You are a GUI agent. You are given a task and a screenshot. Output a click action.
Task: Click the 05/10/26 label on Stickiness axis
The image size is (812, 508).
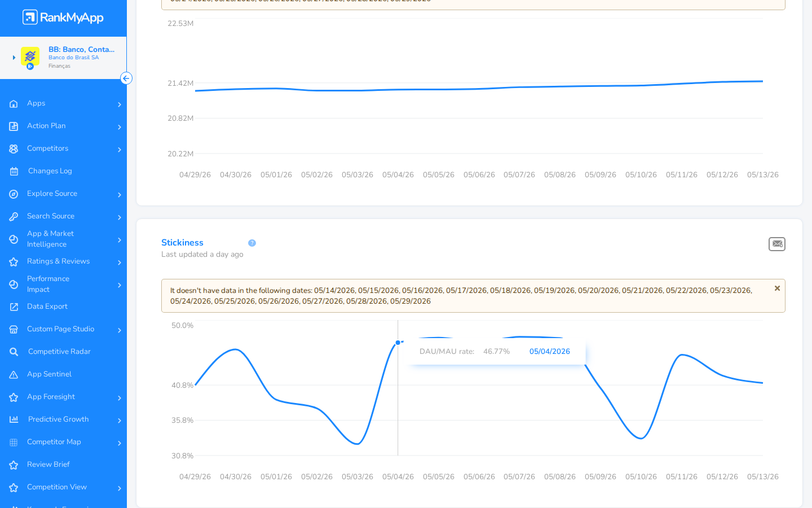(641, 477)
